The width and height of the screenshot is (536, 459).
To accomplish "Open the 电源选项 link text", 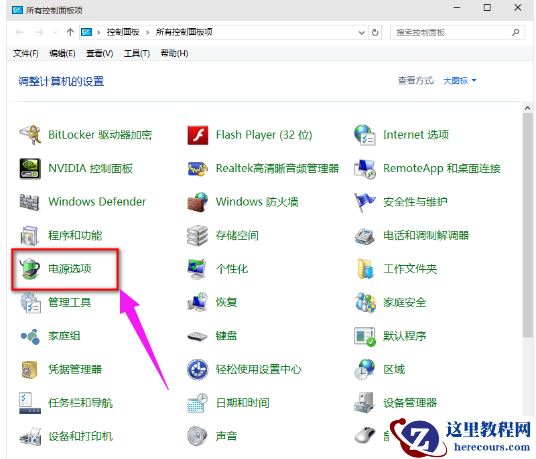I will tap(70, 269).
